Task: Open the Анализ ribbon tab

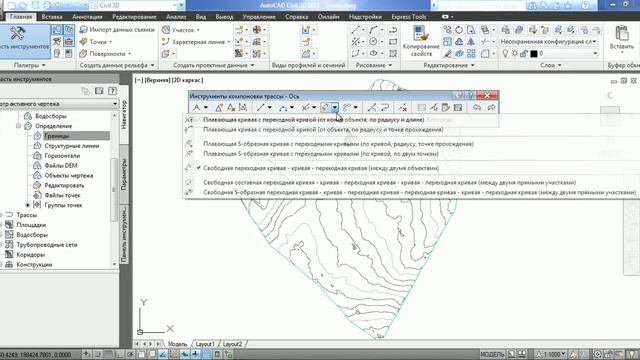Action: point(176,17)
